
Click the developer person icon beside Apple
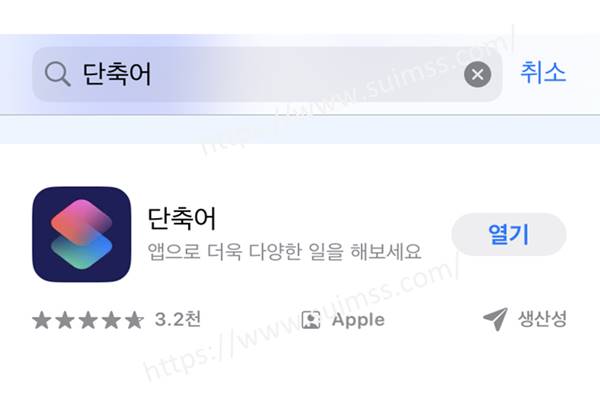[x=311, y=320]
